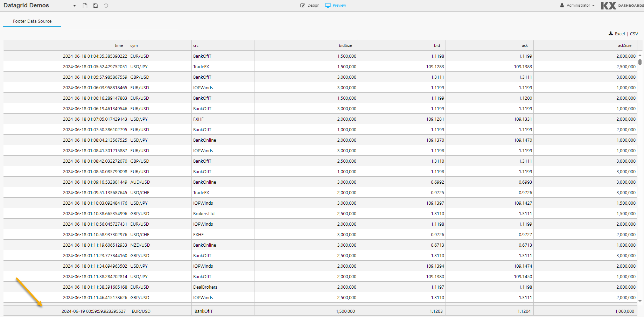
Task: Click the scrollbar down arrow of the grid
Action: coord(640,301)
